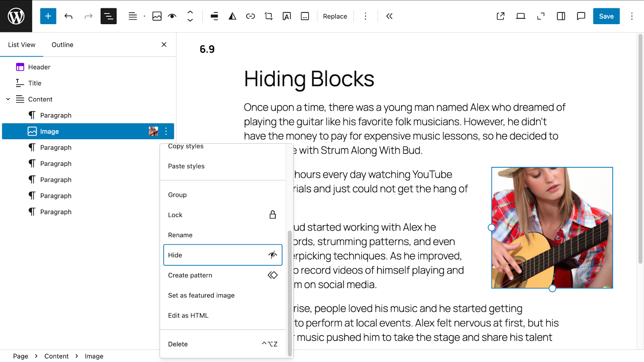Add a link to the image
644x362 pixels.
[250, 16]
